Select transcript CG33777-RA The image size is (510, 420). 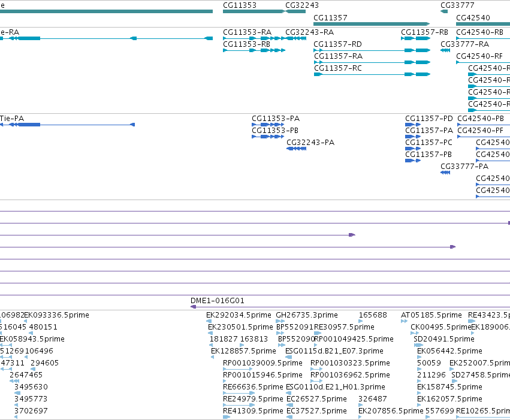465,44
